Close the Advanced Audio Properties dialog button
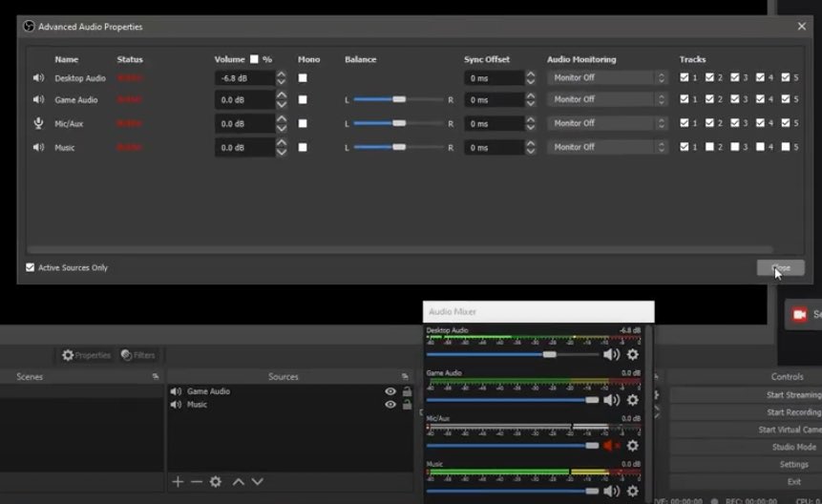822x504 pixels. (x=781, y=267)
